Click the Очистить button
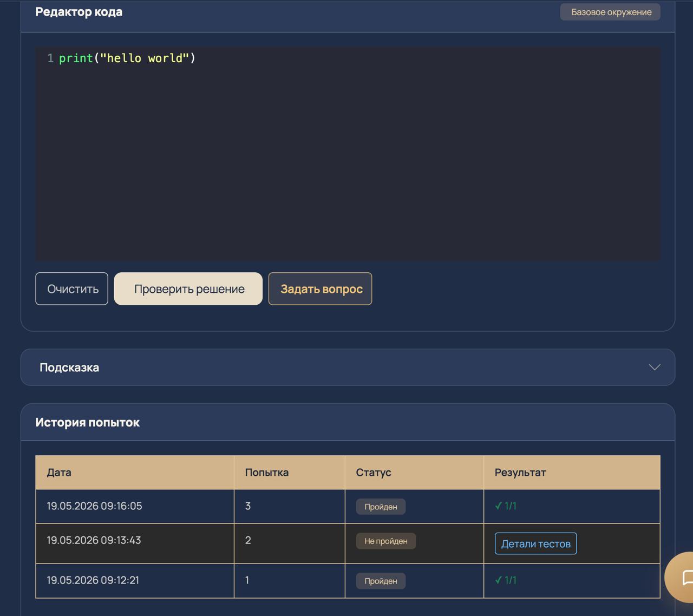The height and width of the screenshot is (616, 693). (72, 289)
